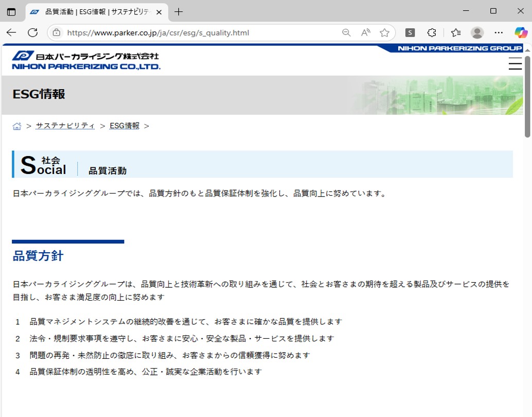Click policy item 1 品質マネジメントシステム
Screen dimensions: 532x417
tap(186, 322)
